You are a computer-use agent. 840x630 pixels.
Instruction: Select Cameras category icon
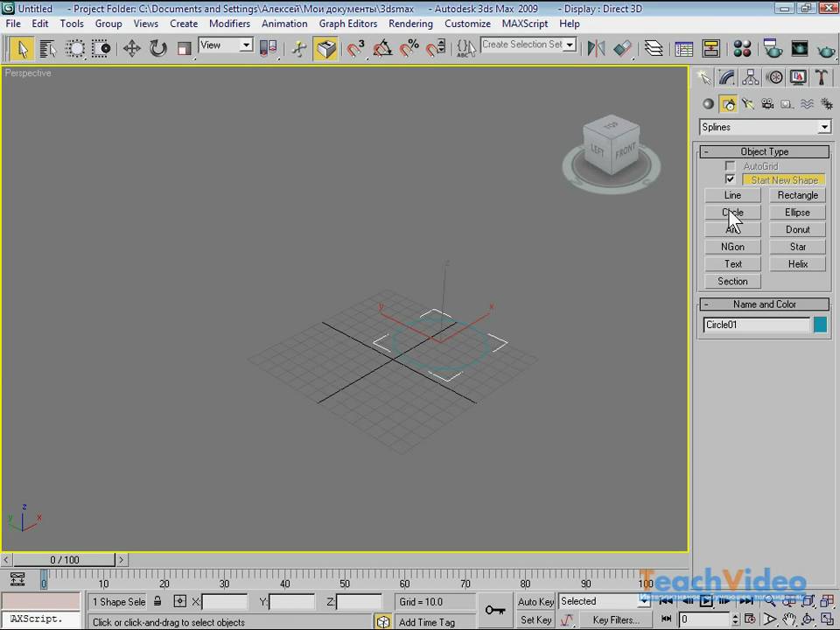coord(767,104)
